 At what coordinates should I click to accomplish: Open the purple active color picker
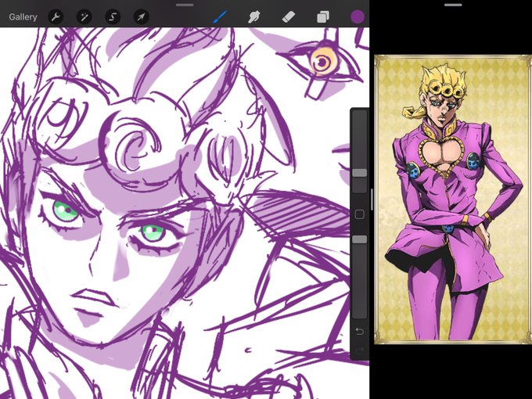pyautogui.click(x=358, y=17)
